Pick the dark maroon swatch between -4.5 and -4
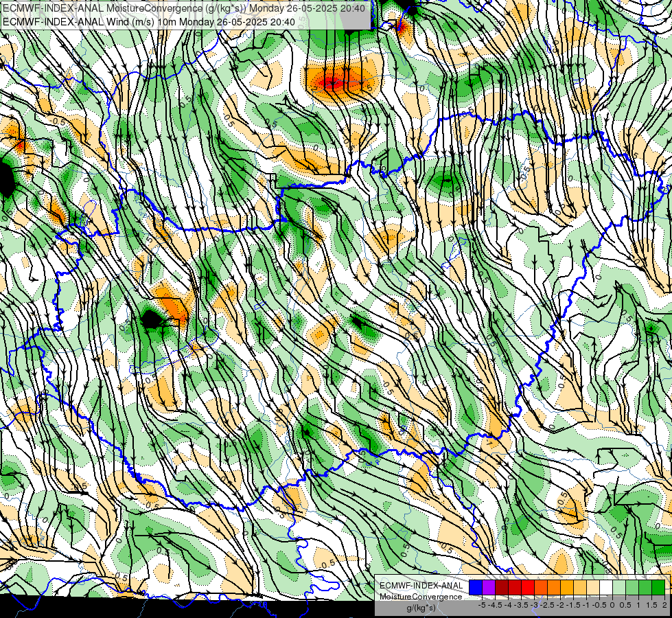 coord(502,587)
